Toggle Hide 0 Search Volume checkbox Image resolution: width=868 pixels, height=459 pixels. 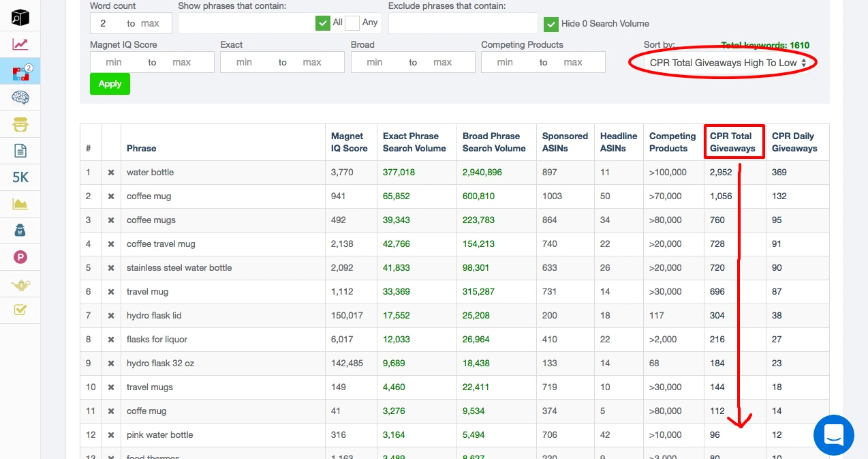tap(551, 24)
